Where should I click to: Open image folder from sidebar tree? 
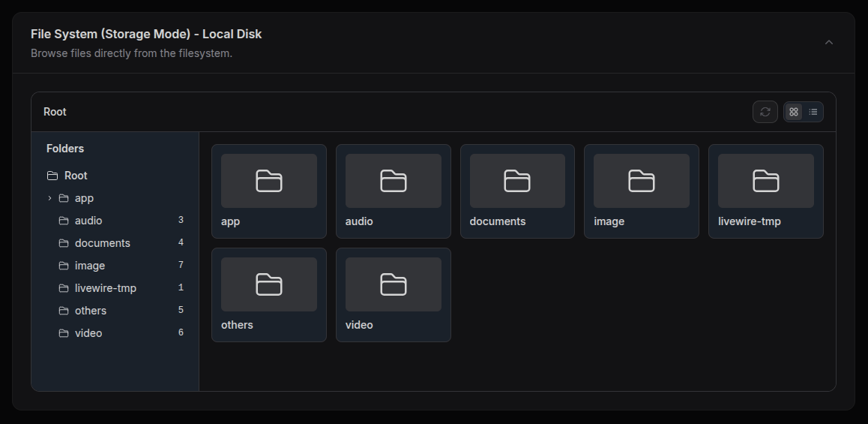89,266
